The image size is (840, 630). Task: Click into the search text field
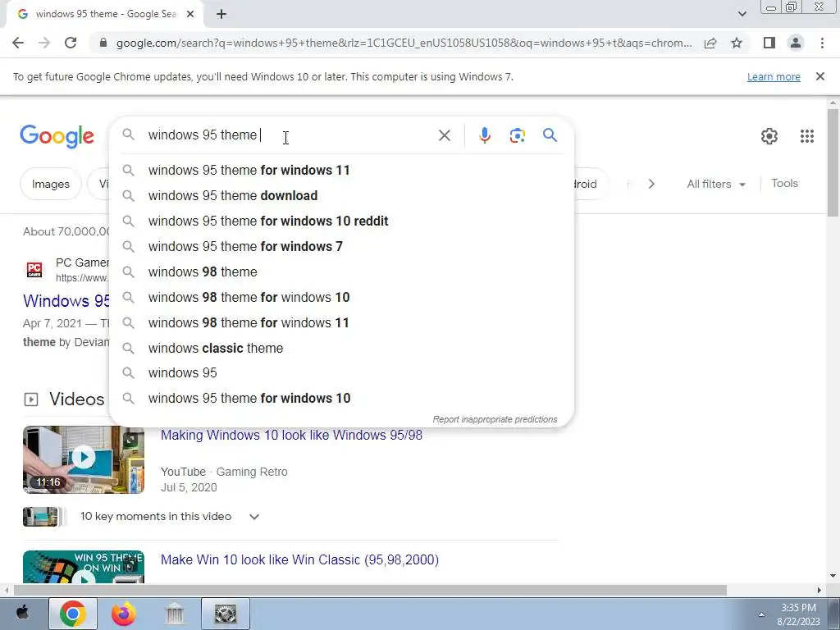pos(290,135)
